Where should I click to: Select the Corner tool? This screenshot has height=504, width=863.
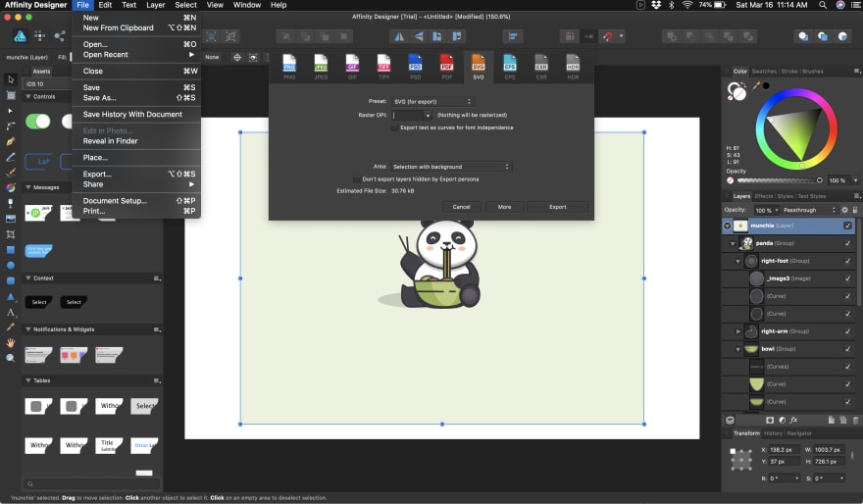click(11, 126)
